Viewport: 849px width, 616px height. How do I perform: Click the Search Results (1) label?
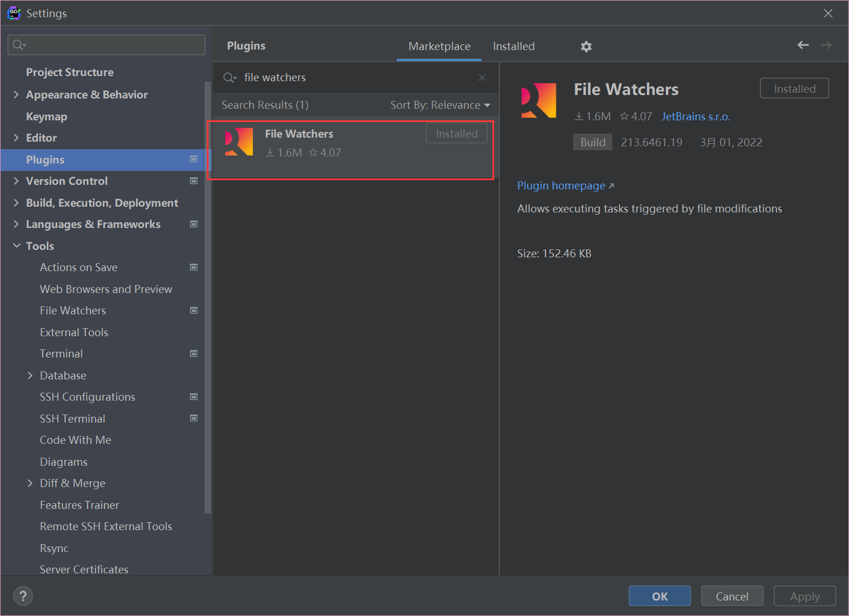265,105
